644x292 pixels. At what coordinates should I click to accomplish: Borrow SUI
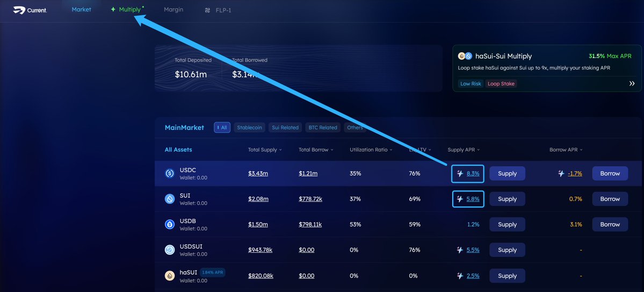point(610,199)
